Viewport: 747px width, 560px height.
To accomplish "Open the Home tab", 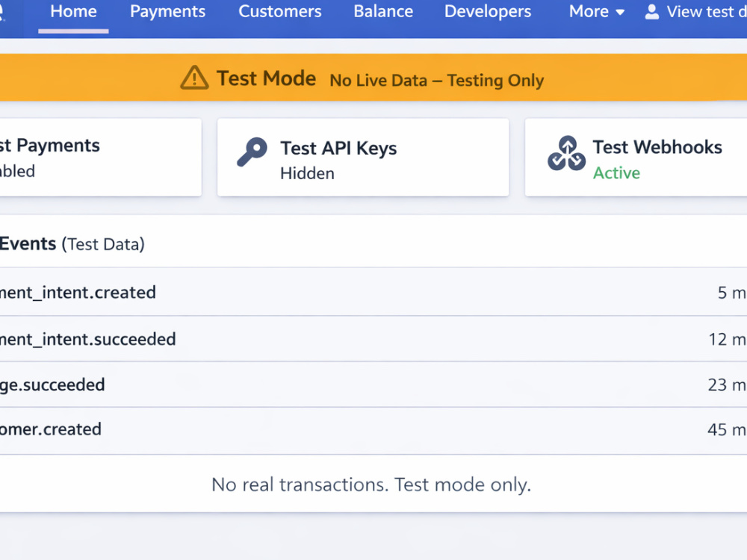I will 73,11.
